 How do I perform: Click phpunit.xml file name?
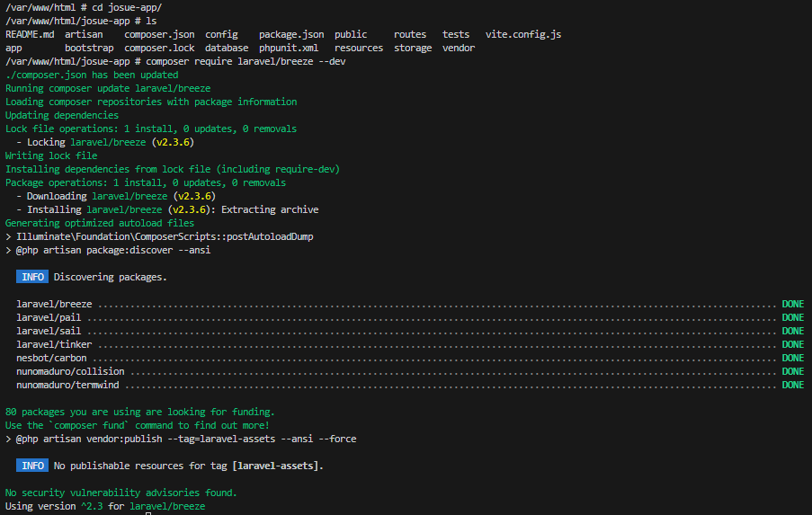pos(289,49)
